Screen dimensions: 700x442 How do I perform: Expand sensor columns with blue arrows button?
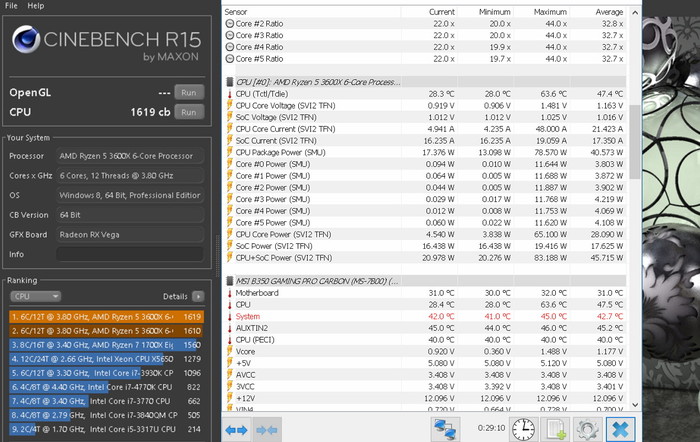[x=237, y=430]
